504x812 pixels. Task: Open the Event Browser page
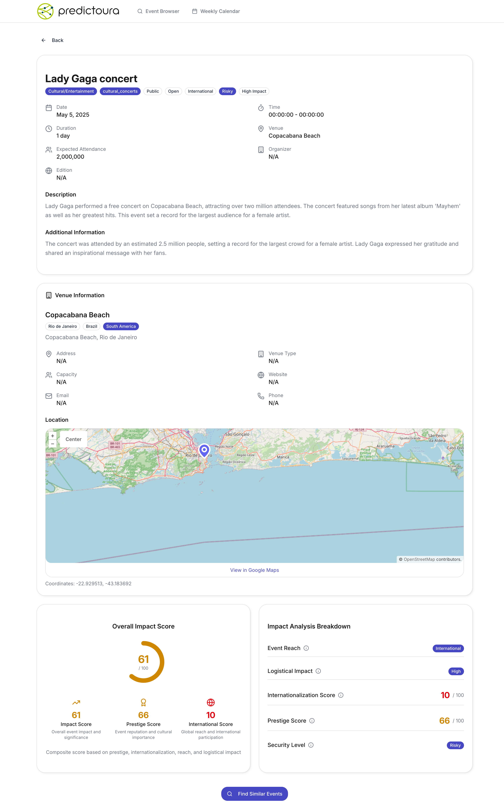coord(158,11)
